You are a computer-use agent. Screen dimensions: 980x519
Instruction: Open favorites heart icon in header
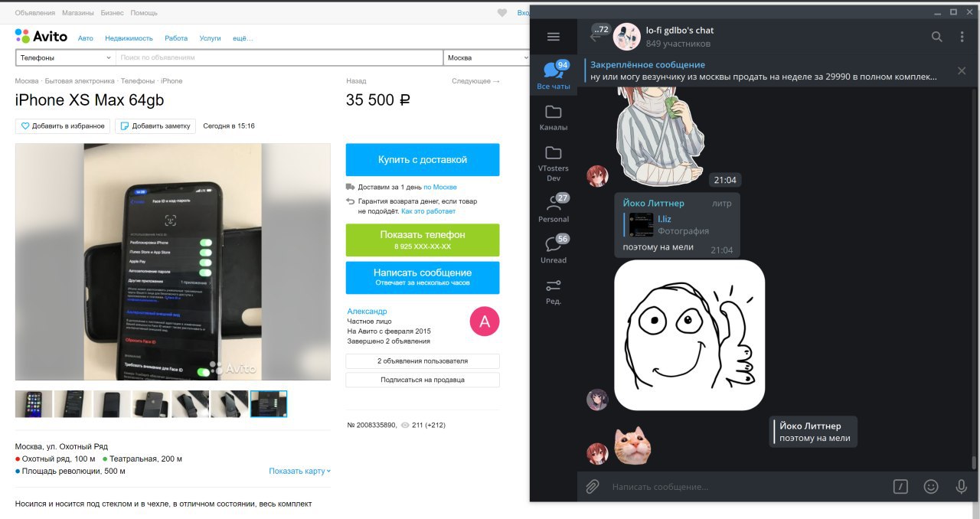coord(502,13)
